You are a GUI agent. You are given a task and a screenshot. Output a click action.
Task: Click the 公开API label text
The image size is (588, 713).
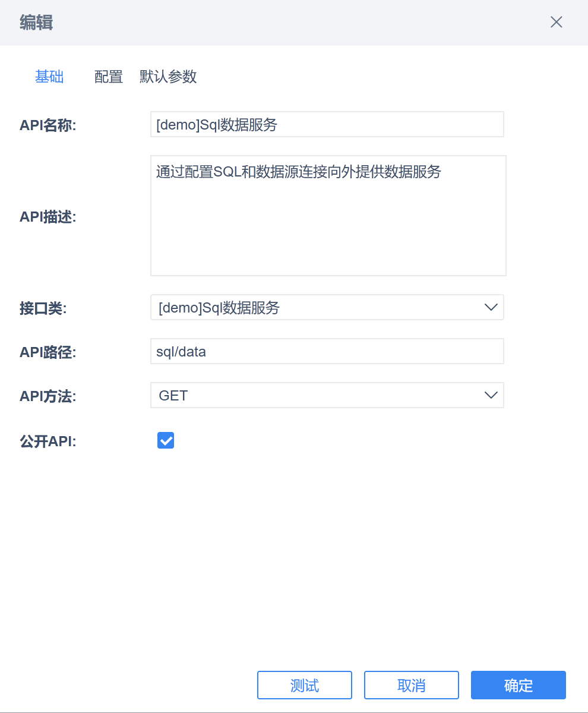[48, 441]
